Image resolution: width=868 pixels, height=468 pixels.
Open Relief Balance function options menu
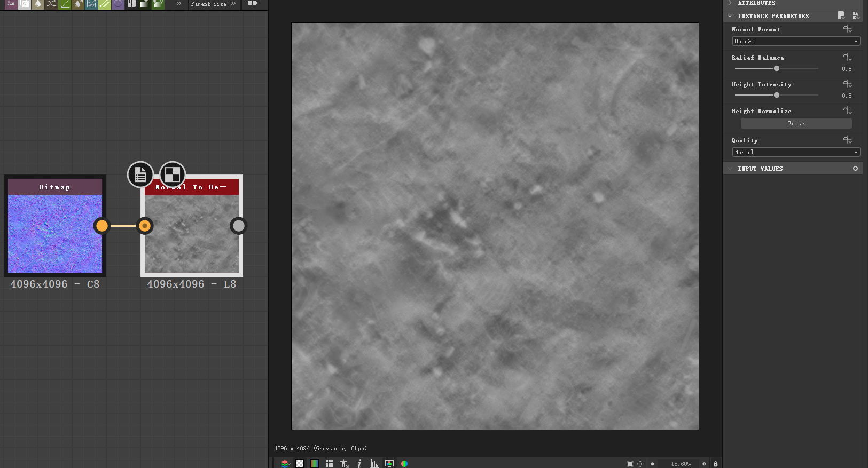click(848, 57)
